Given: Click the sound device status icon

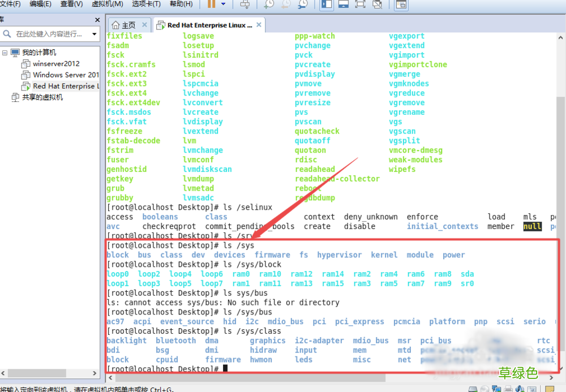Looking at the screenshot, I should click(x=520, y=389).
